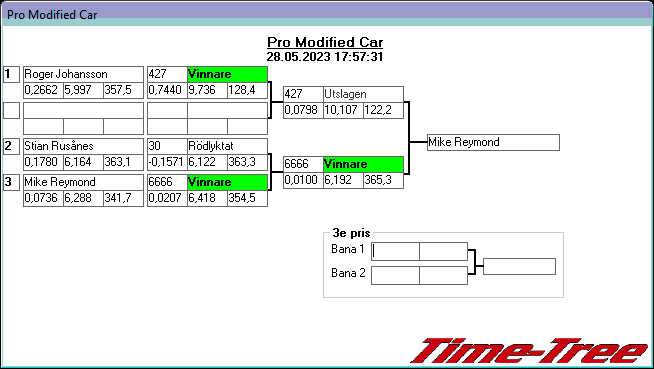Click the Pro Modified Car heading

pos(325,42)
